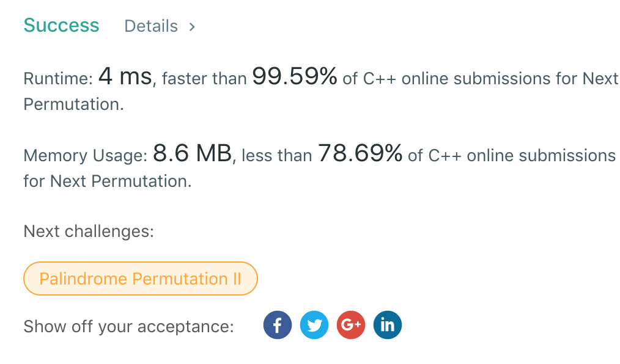
Task: Click the Google+ share icon
Action: point(351,325)
